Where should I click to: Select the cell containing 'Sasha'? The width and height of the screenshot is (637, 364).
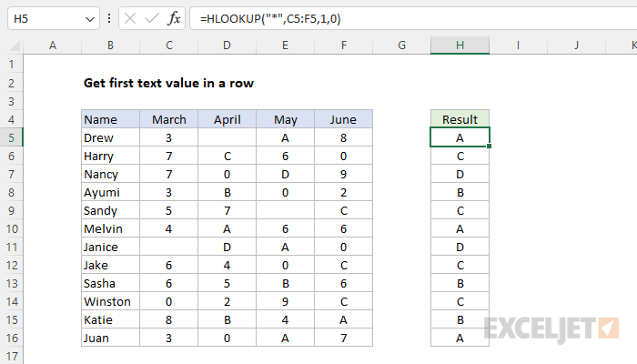pos(110,283)
